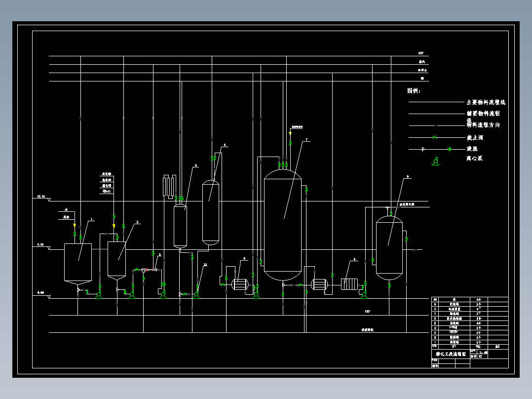
Task: Click the leader number 10 label
Action: click(205, 265)
